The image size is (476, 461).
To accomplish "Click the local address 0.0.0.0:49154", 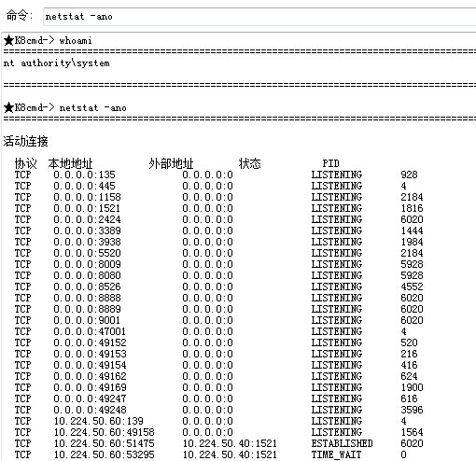I will (x=90, y=365).
